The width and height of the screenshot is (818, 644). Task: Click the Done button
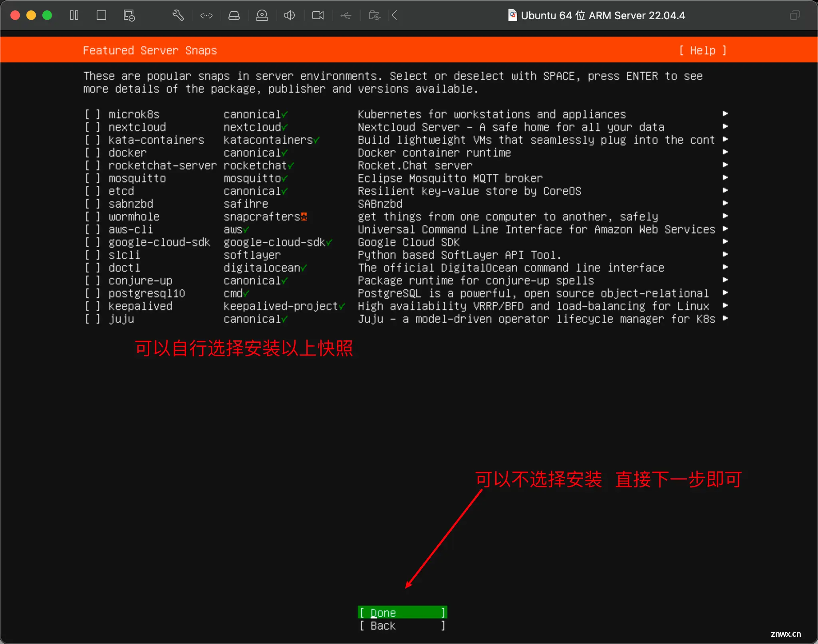(x=403, y=612)
